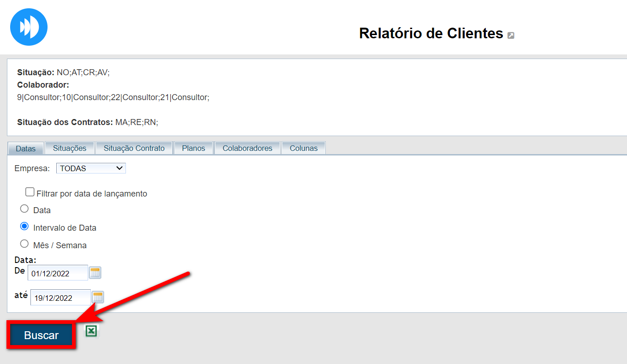The height and width of the screenshot is (364, 627).
Task: Select the 'Data' radio option
Action: [x=24, y=209]
